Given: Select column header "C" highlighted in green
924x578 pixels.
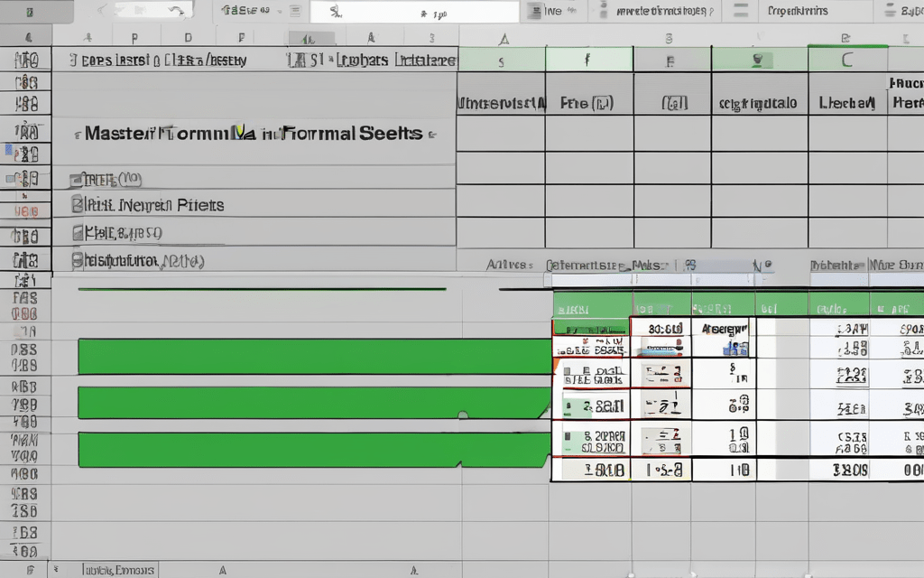Looking at the screenshot, I should point(846,61).
